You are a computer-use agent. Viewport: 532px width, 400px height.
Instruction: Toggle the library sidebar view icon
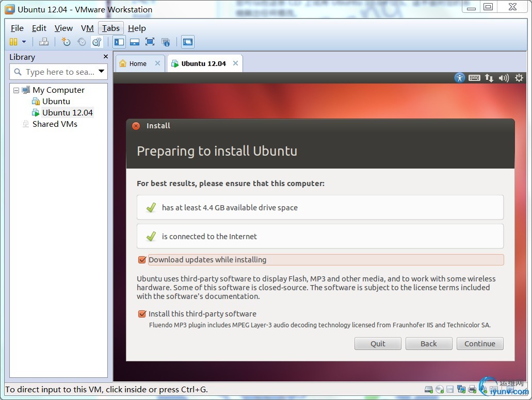(x=119, y=42)
